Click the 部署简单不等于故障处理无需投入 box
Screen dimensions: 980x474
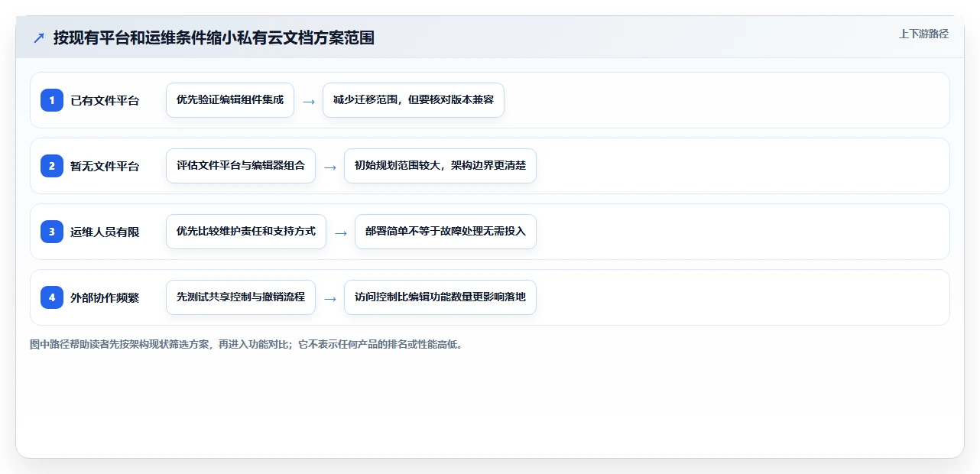pyautogui.click(x=446, y=232)
